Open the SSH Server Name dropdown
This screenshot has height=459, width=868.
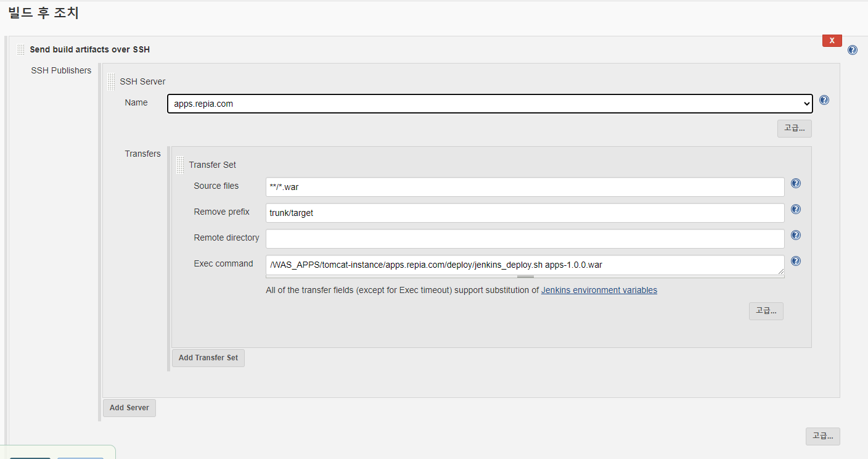(x=489, y=104)
